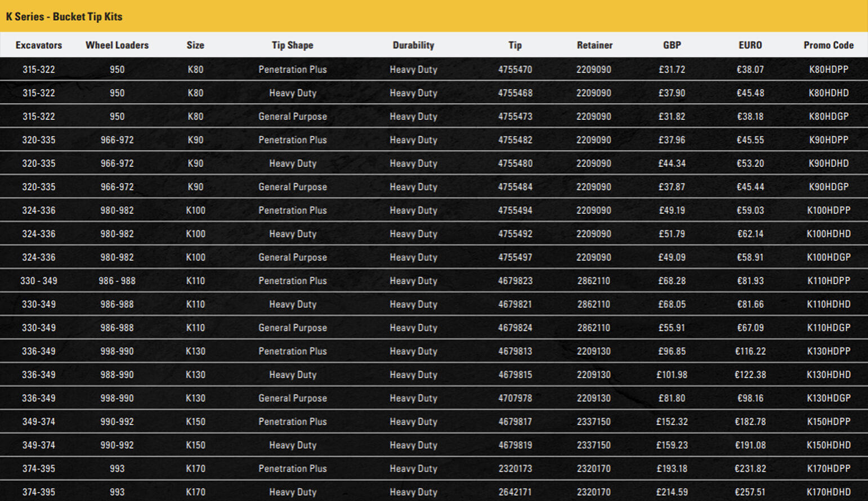Click promo code K80HDPP

click(x=828, y=70)
